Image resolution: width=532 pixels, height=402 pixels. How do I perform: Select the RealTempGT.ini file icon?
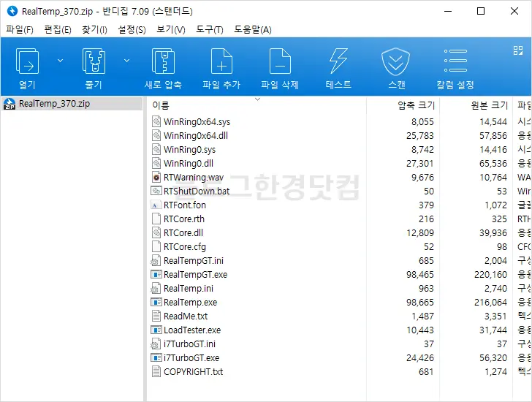click(156, 260)
